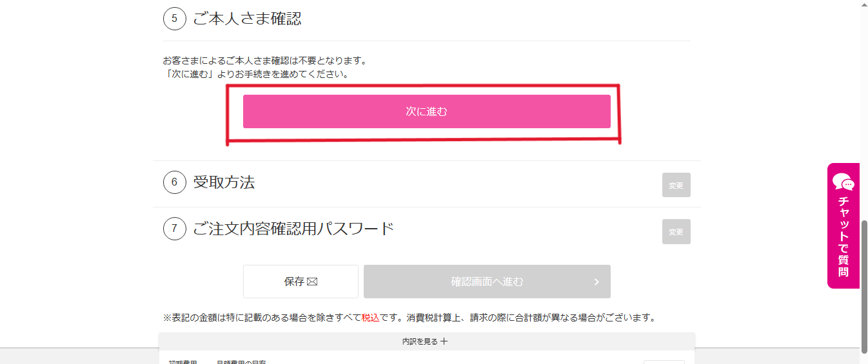Image resolution: width=868 pixels, height=364 pixels.
Task: Click the 保存 label text
Action: click(x=294, y=282)
